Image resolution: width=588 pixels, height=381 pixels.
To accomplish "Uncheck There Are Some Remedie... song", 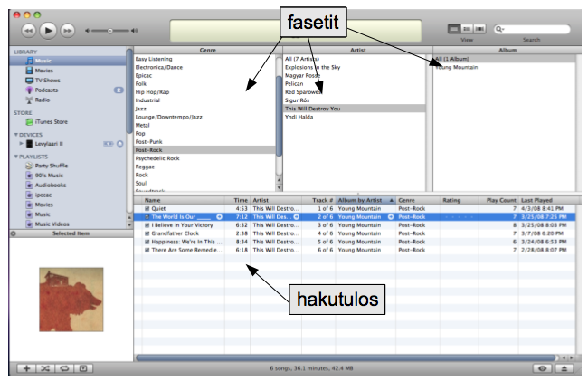I will (147, 250).
